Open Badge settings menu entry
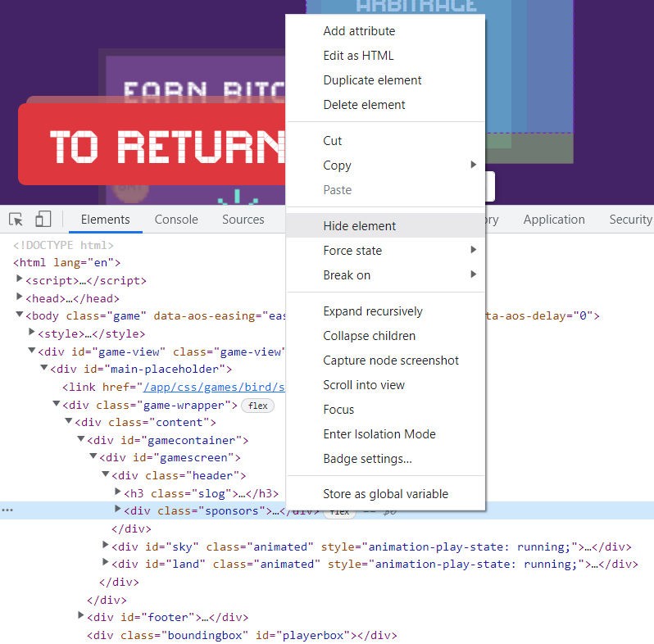This screenshot has width=654, height=644. pos(385,459)
